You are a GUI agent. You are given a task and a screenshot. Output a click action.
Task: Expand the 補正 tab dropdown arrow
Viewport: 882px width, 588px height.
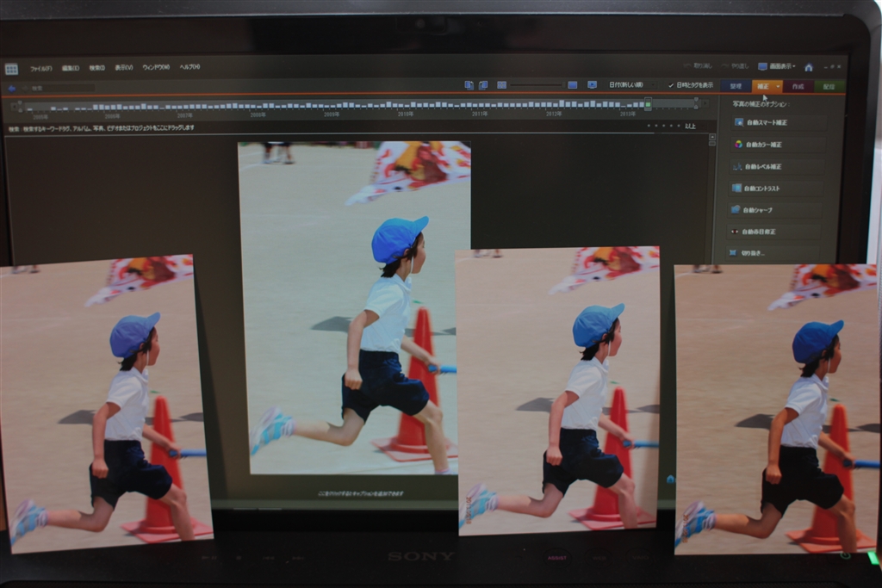tap(779, 87)
